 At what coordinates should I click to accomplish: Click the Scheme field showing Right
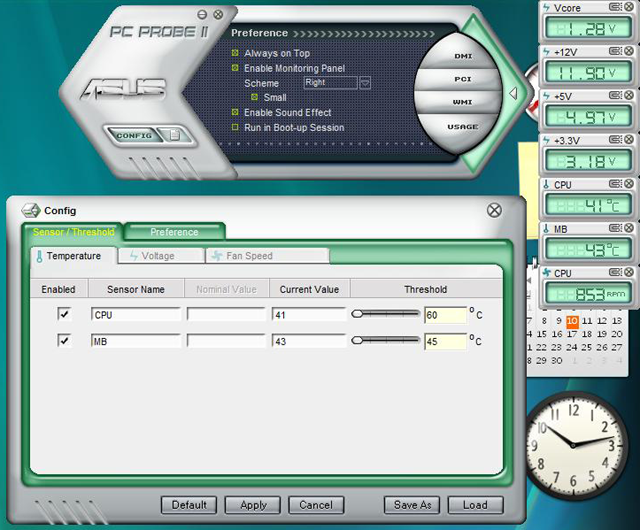[331, 83]
